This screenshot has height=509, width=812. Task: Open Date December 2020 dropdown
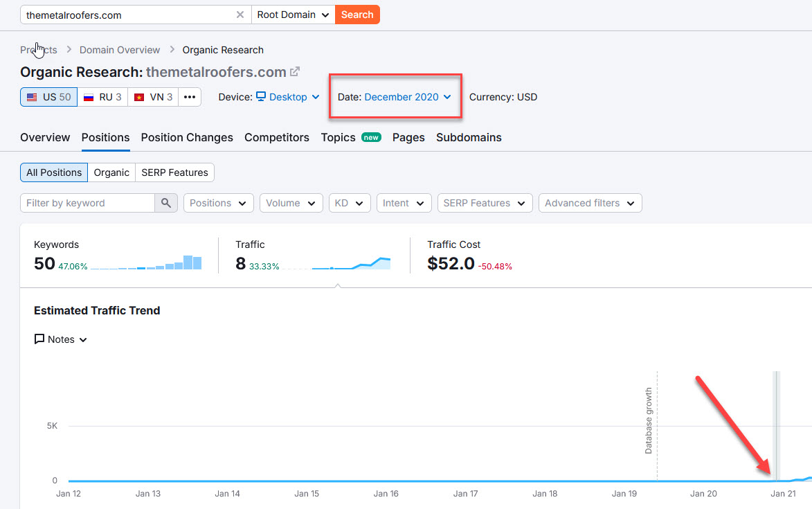pyautogui.click(x=408, y=97)
